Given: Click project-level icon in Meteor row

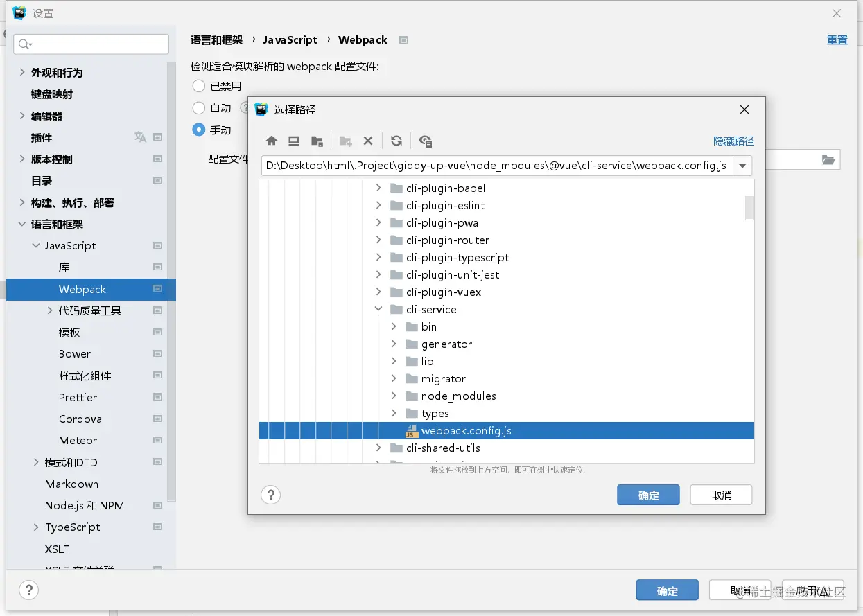Looking at the screenshot, I should (x=157, y=441).
